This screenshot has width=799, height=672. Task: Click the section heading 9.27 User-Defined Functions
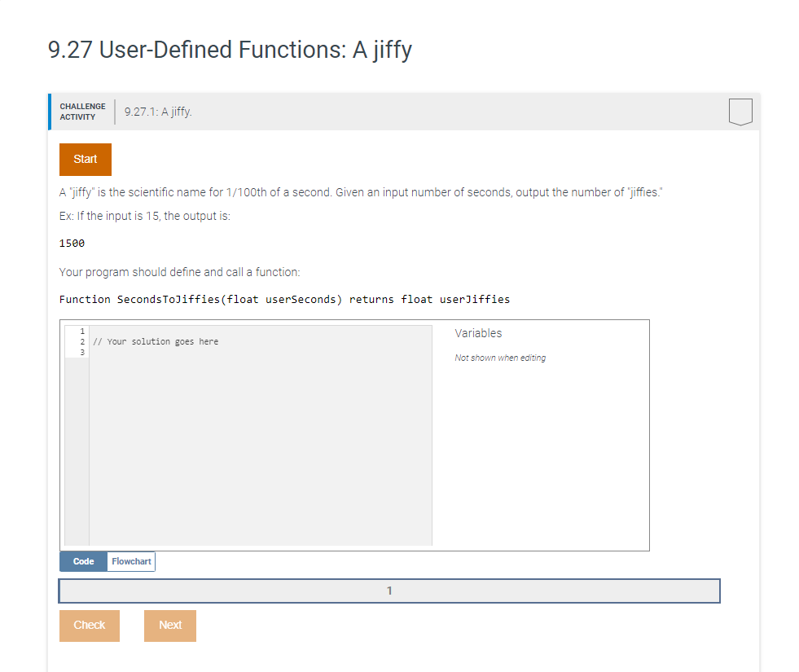230,50
